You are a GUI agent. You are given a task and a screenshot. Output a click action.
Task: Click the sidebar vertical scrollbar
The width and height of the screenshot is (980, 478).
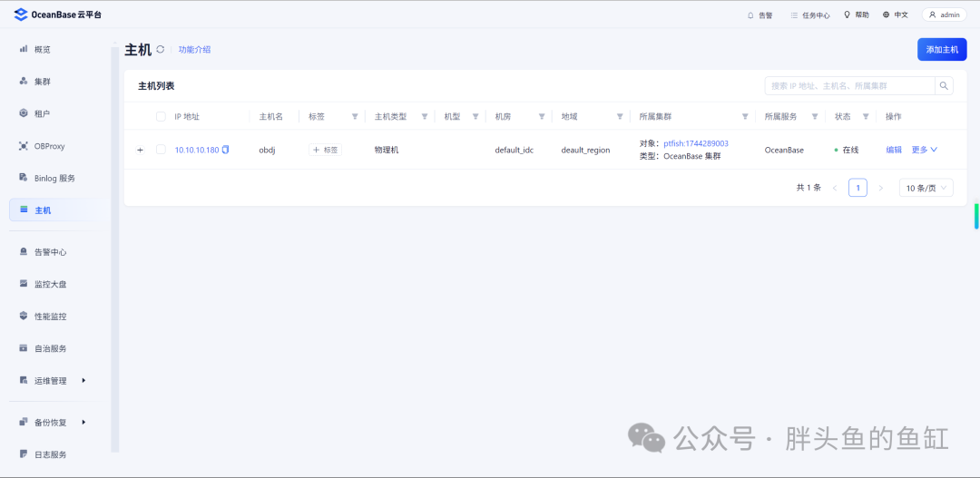point(115,249)
